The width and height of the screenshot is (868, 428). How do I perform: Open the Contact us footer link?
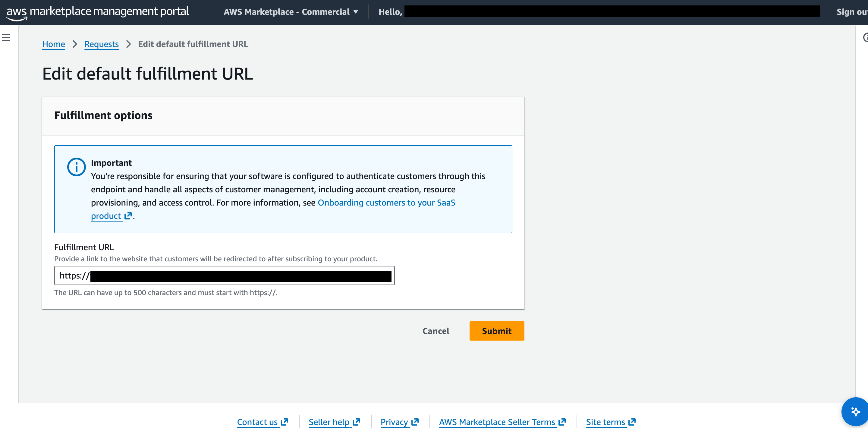(263, 422)
